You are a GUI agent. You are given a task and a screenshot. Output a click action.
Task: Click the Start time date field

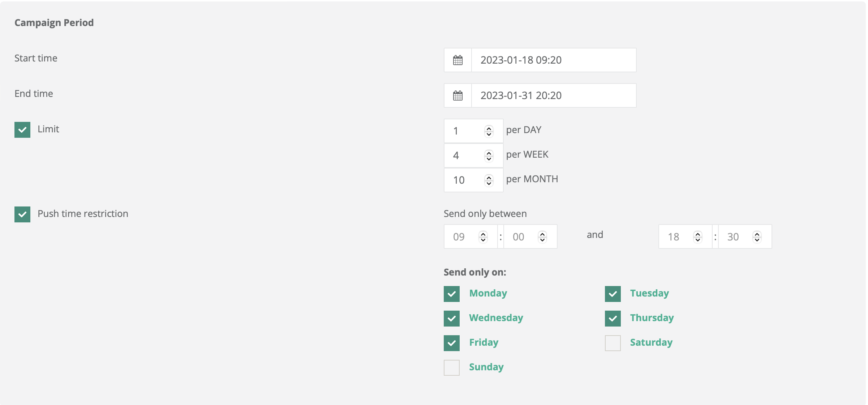553,60
